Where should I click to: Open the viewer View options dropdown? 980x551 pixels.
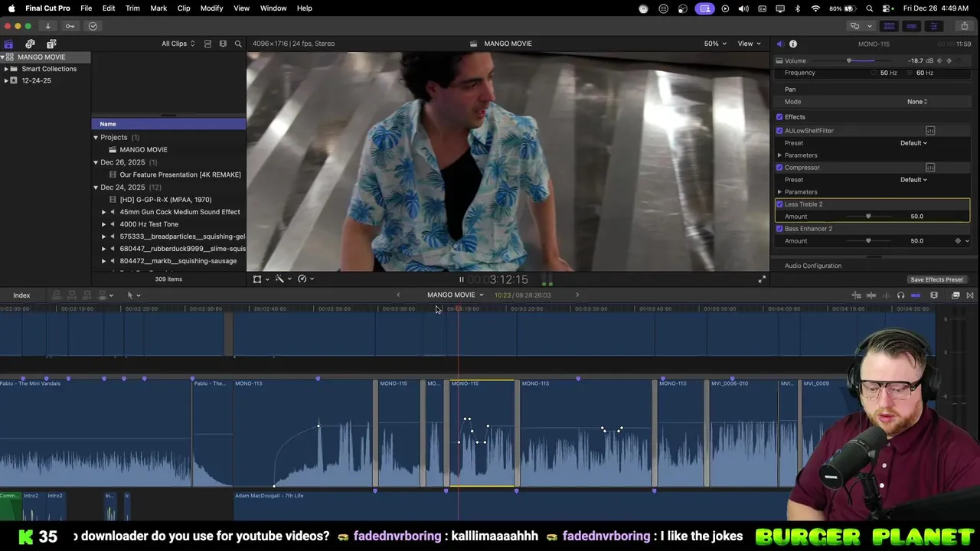click(749, 44)
